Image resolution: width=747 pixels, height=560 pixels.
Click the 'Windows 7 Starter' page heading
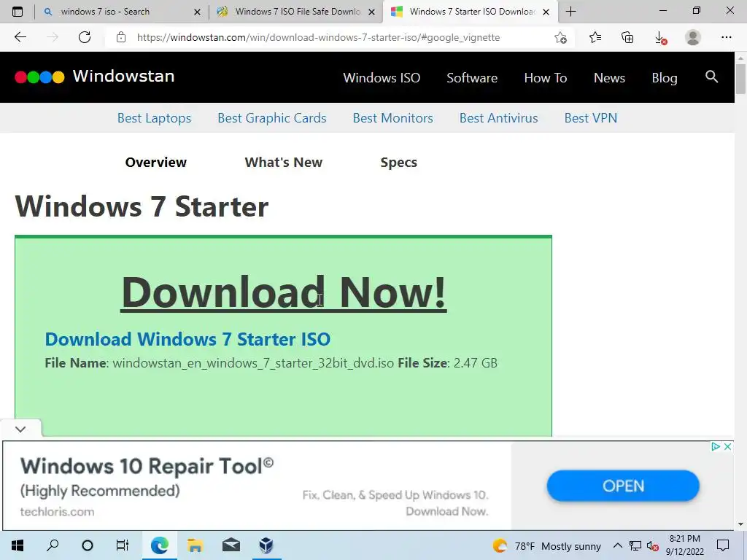(142, 206)
